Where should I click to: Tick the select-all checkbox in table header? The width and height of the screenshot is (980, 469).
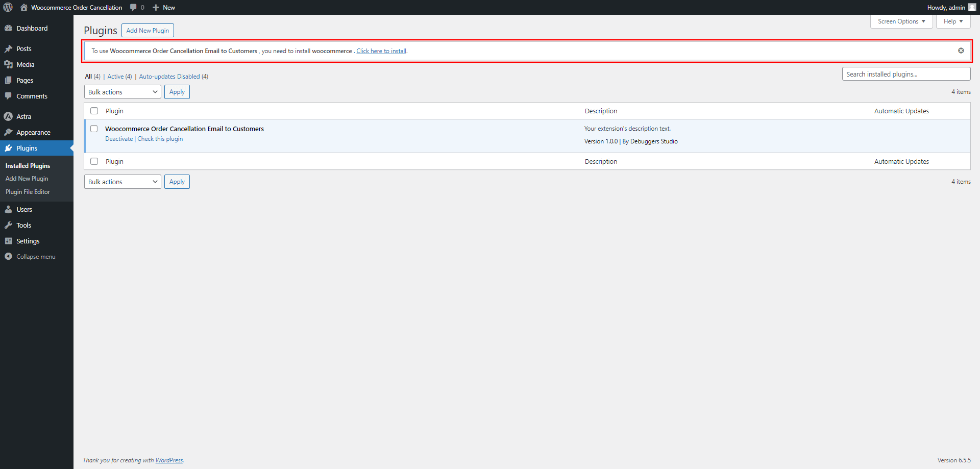point(94,111)
